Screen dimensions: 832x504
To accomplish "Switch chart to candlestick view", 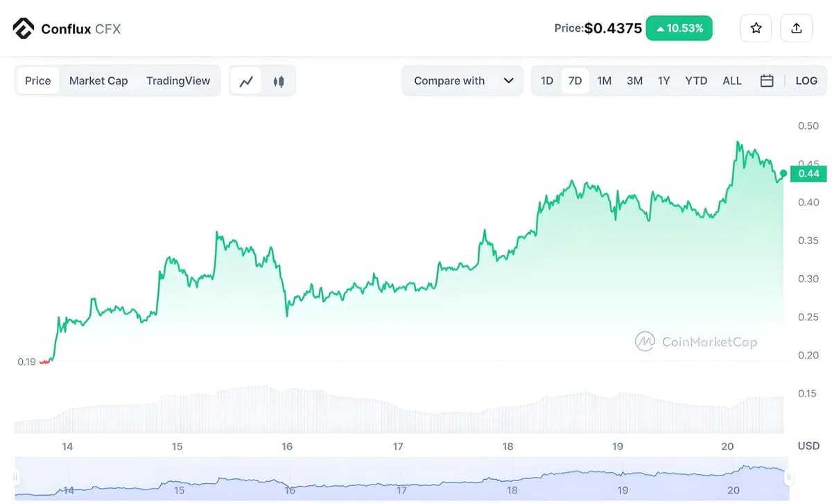I will 278,80.
